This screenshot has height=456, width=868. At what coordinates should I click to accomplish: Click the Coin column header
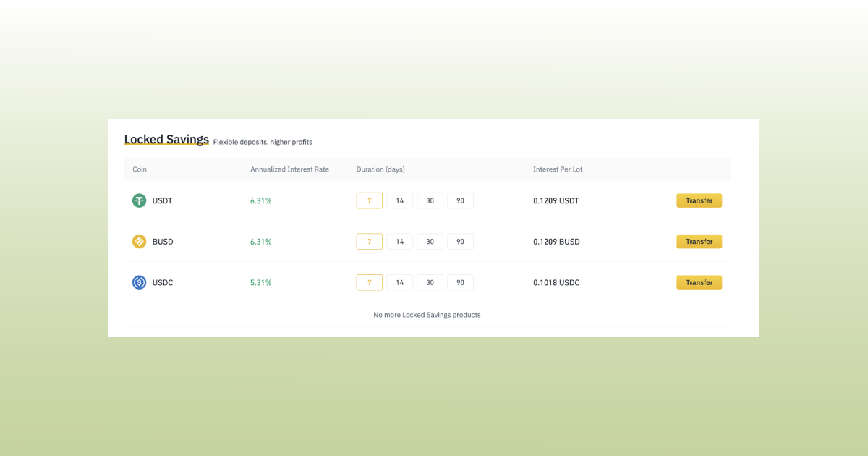(139, 169)
